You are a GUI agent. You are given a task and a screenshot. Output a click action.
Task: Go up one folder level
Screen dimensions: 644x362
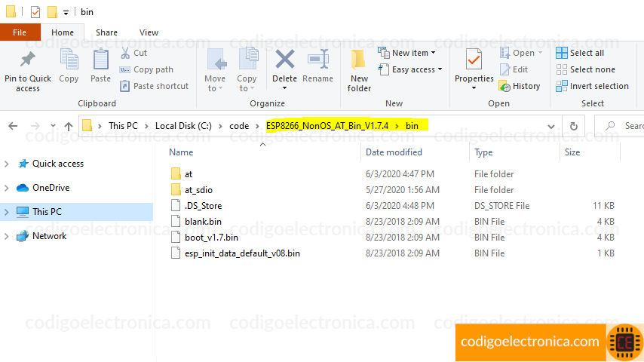pyautogui.click(x=69, y=126)
